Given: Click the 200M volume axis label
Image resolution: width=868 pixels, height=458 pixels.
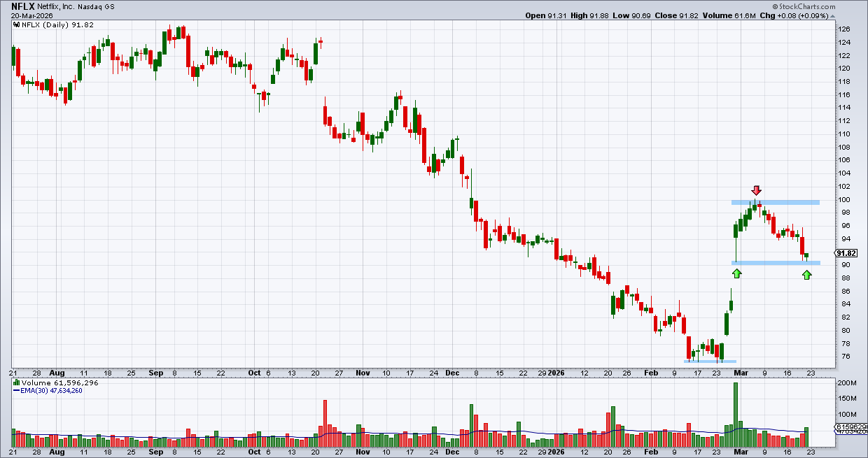Looking at the screenshot, I should coord(847,384).
